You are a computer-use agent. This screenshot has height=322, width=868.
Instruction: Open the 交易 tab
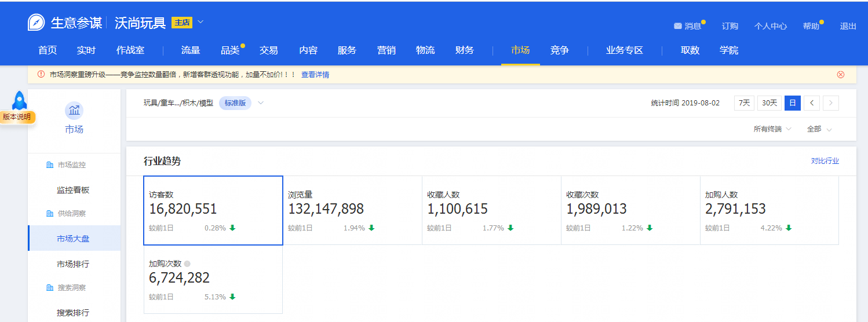[269, 50]
